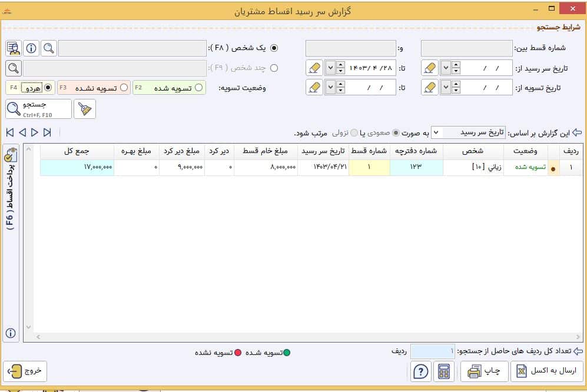The width and height of the screenshot is (587, 392).
Task: Expand the calendar dropdown of due date 'to'
Action: (330, 68)
